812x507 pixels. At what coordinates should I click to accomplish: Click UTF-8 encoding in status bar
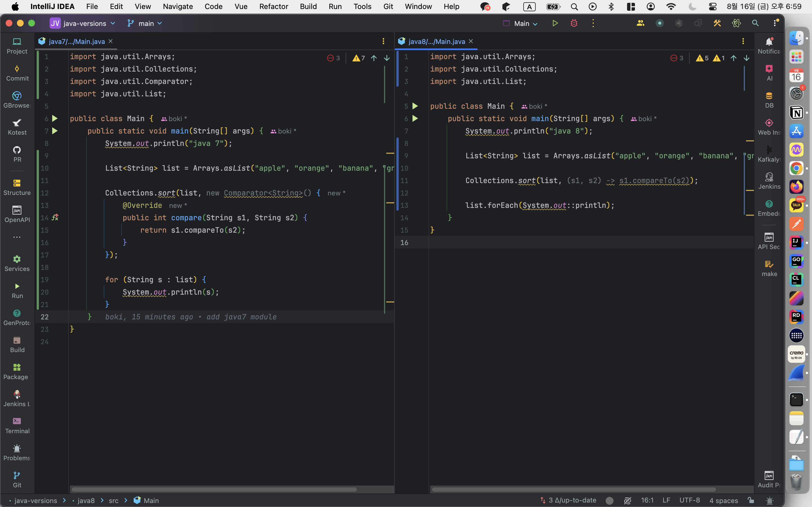[x=689, y=500]
